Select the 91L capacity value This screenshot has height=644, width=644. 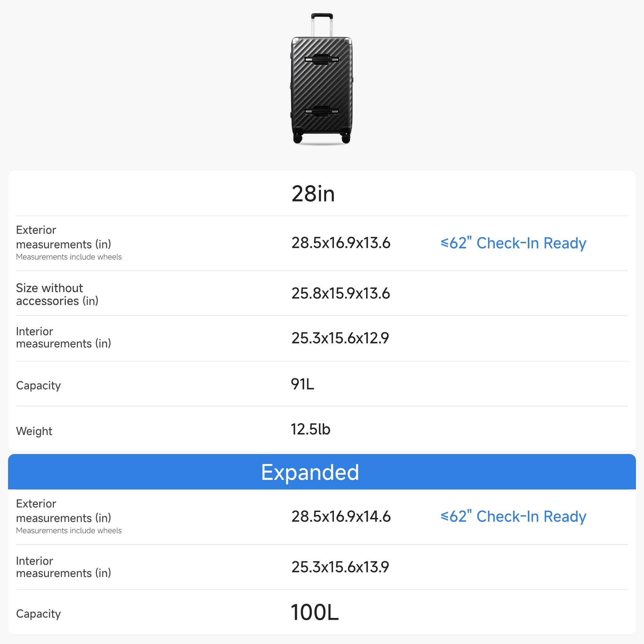coord(302,384)
